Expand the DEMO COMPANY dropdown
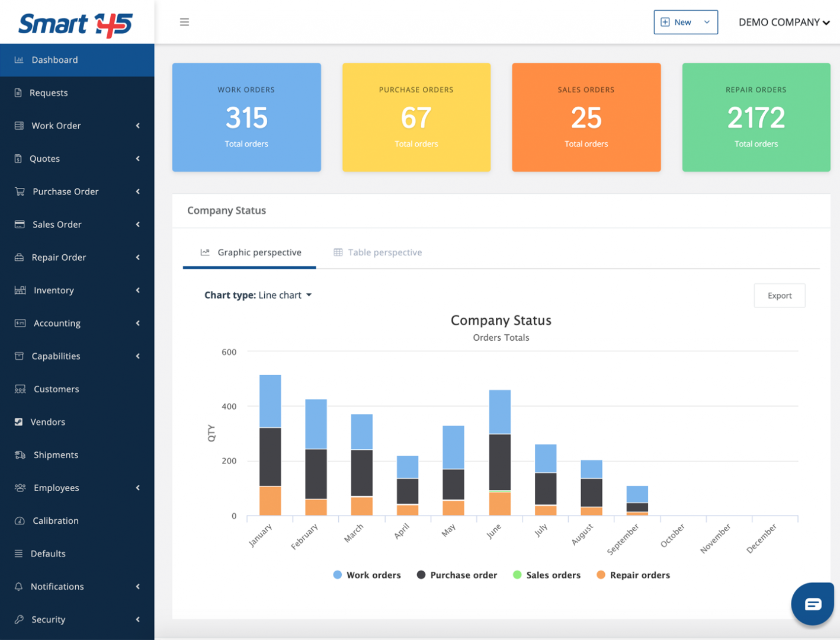Screen dimensions: 840x640 click(784, 22)
